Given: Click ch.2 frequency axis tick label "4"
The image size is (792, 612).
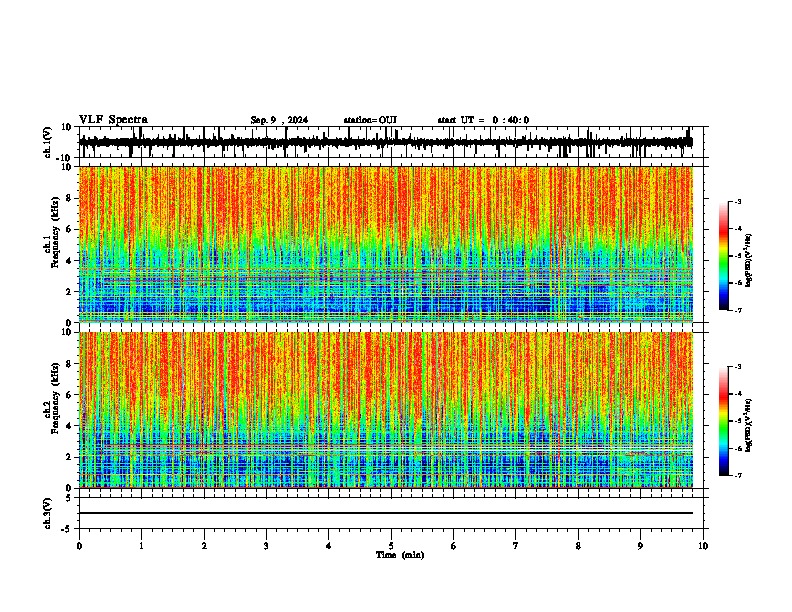Looking at the screenshot, I should pyautogui.click(x=70, y=426).
